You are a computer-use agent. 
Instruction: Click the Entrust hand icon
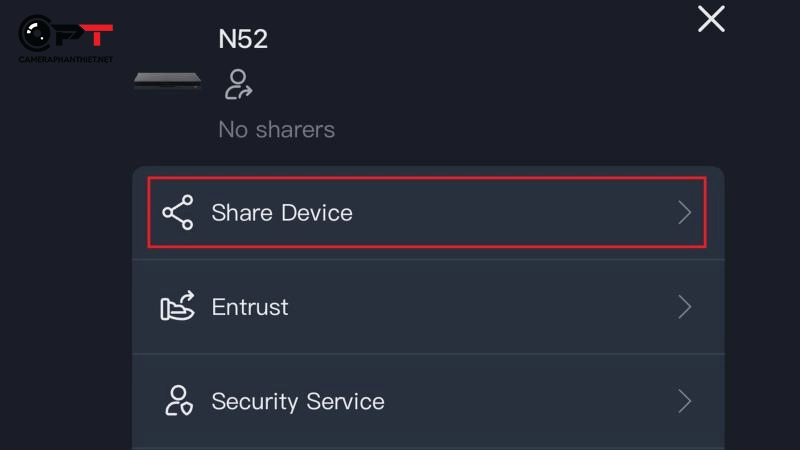pyautogui.click(x=178, y=307)
